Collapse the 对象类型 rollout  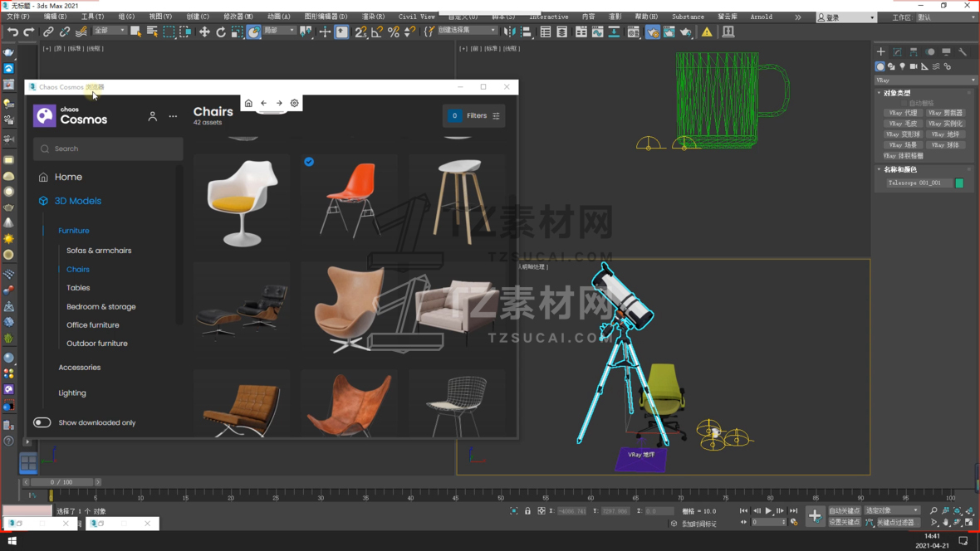[896, 93]
